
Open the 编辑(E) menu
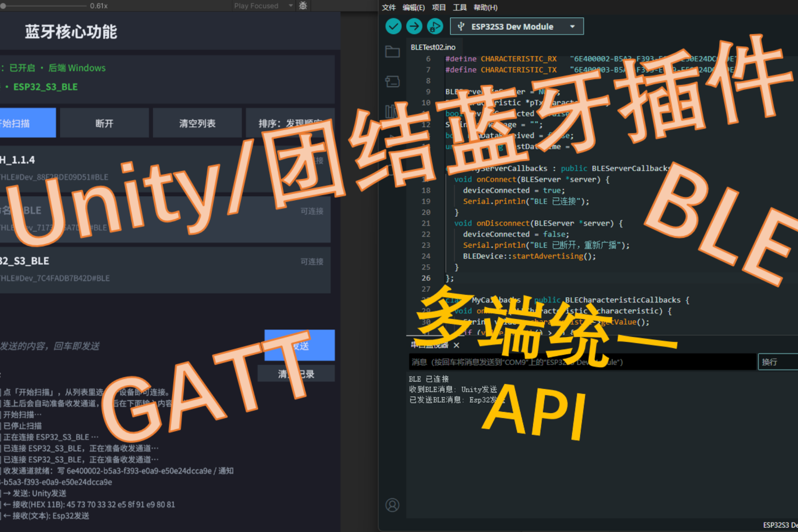[413, 7]
